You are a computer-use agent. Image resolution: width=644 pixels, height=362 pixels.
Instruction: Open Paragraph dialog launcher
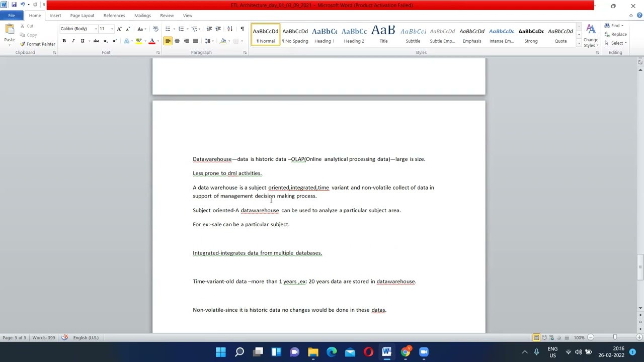click(245, 52)
